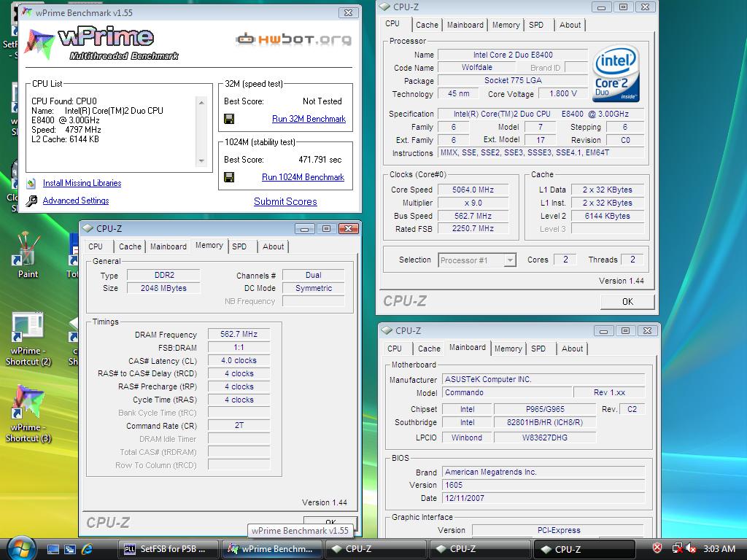Click Run 1024M Benchmark link
Image resolution: width=747 pixels, height=560 pixels.
click(303, 177)
